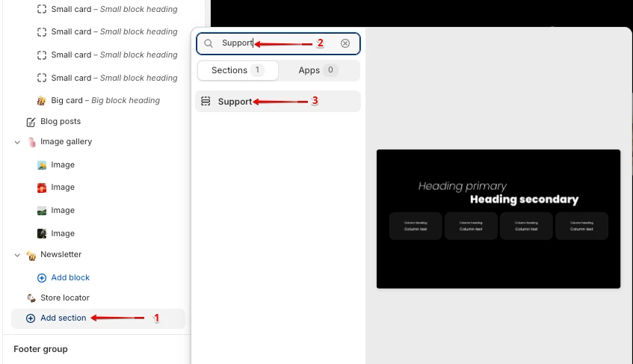The height and width of the screenshot is (364, 633).
Task: Click Add section in the sidebar
Action: (98, 318)
